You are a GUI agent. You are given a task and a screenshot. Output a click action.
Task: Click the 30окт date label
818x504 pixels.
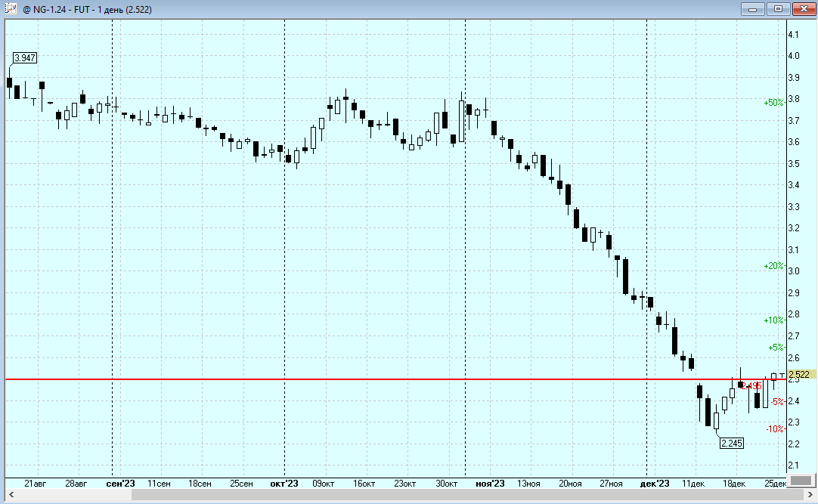pos(447,483)
